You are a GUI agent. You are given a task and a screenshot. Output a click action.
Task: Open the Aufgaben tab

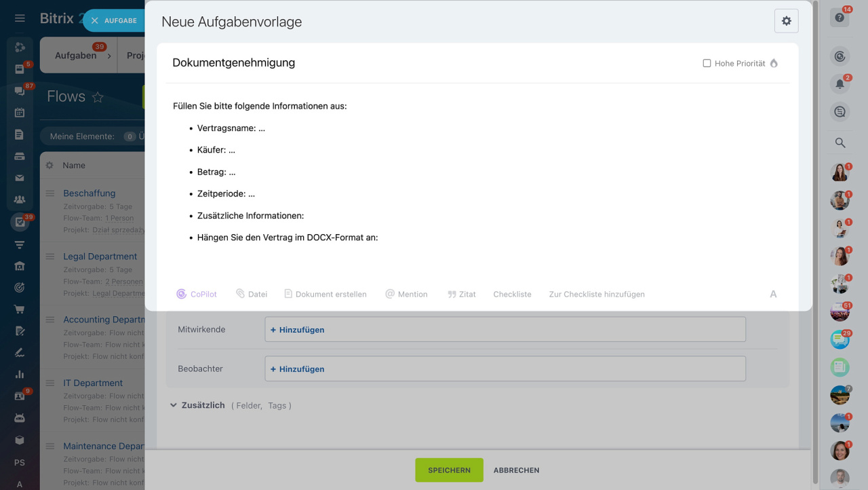75,56
